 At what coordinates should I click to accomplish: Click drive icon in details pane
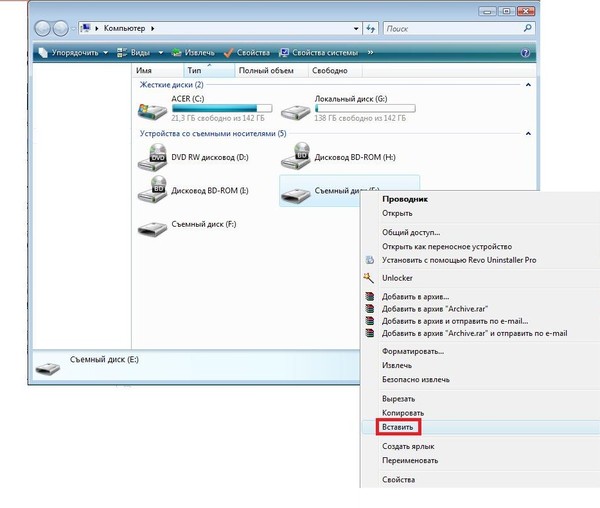pos(47,369)
